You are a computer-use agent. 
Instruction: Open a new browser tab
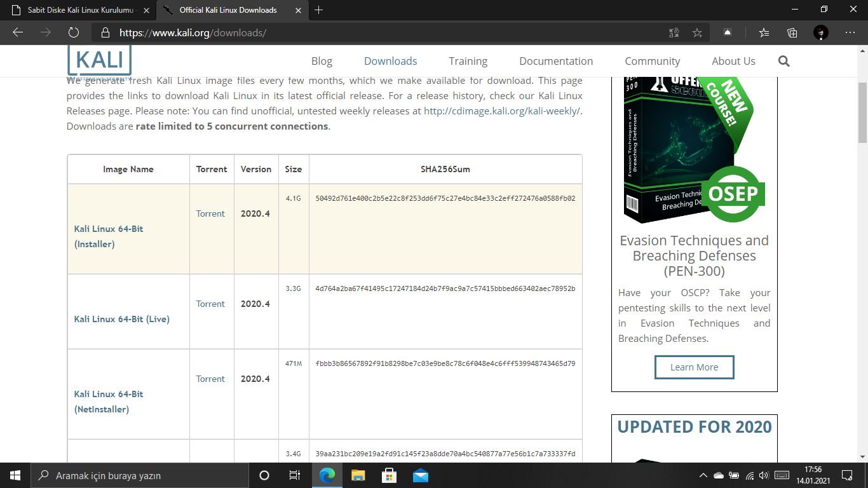click(x=319, y=10)
